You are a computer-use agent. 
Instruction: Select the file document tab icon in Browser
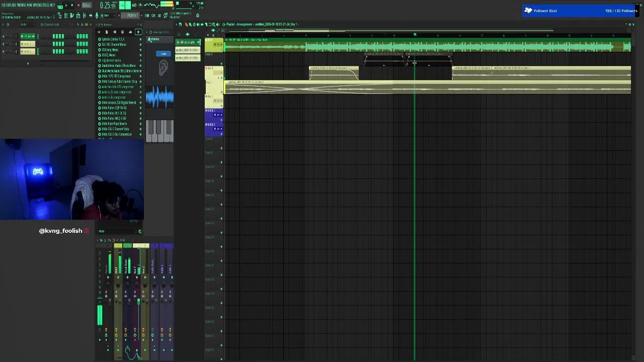click(107, 32)
